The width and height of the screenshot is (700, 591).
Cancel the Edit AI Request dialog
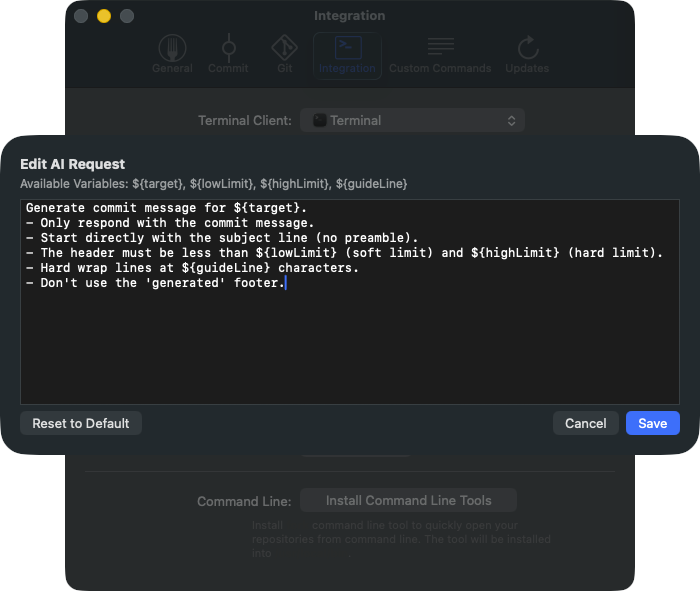click(x=585, y=423)
